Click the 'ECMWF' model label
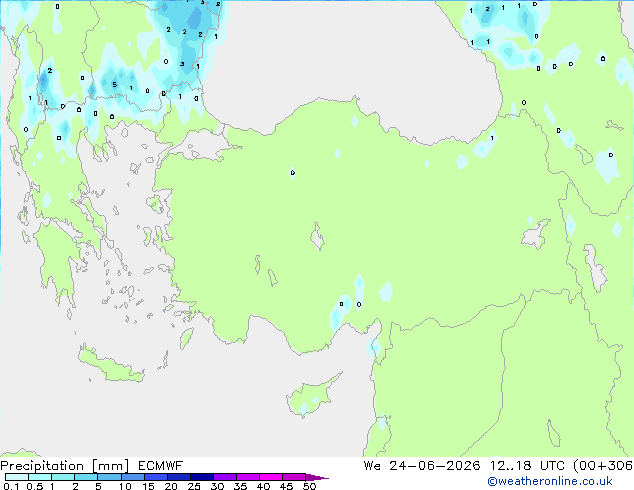The height and width of the screenshot is (490, 634). (x=161, y=466)
